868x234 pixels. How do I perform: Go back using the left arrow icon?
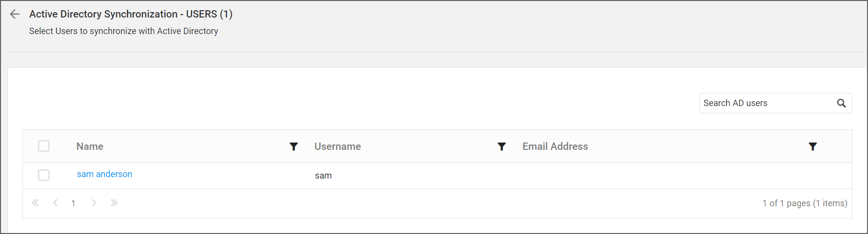15,14
